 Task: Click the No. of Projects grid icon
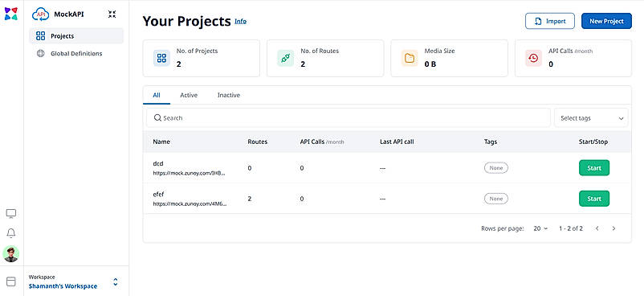[x=161, y=59]
